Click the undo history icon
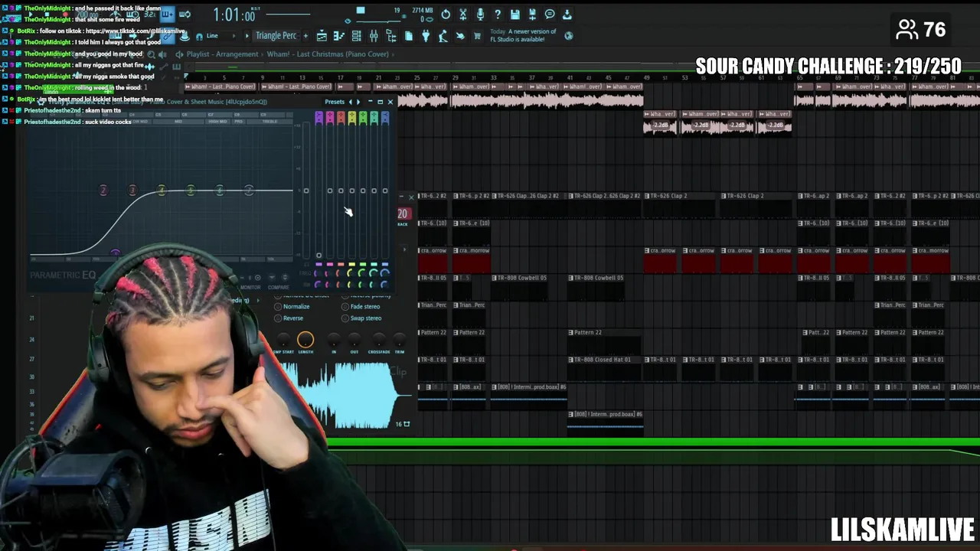 point(446,14)
